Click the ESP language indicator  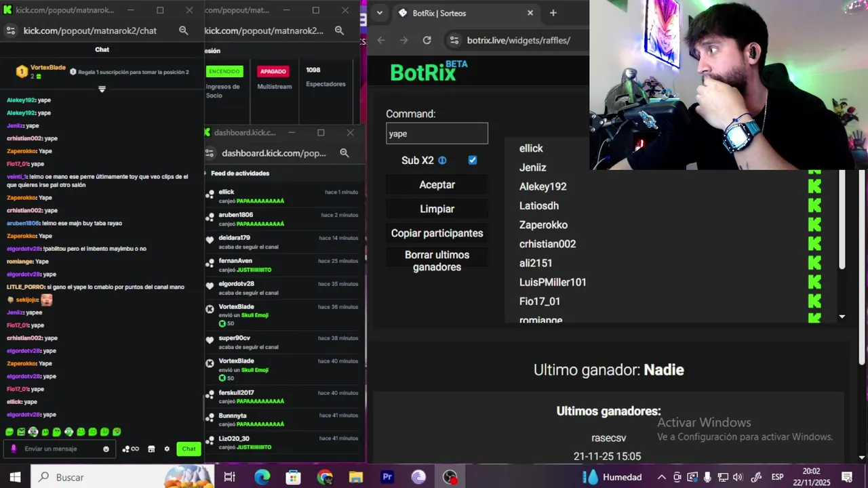[x=777, y=477]
